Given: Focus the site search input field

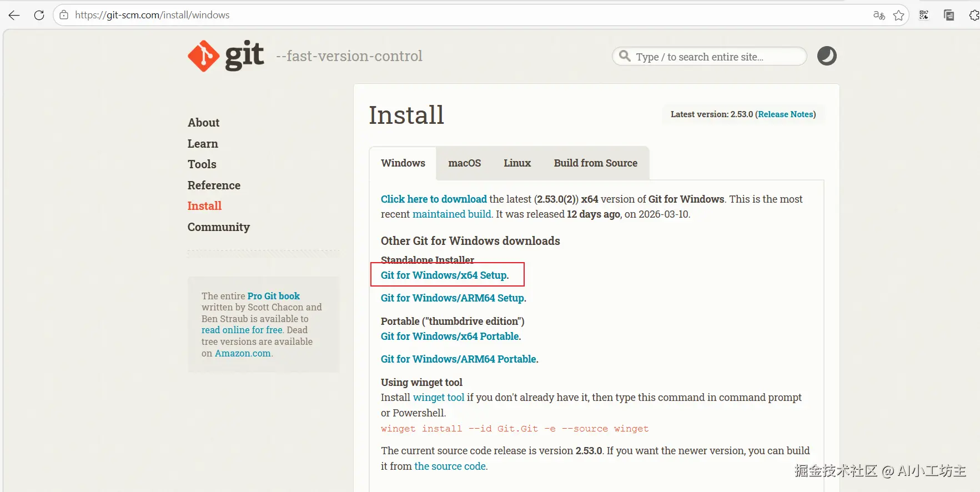Looking at the screenshot, I should (x=710, y=56).
